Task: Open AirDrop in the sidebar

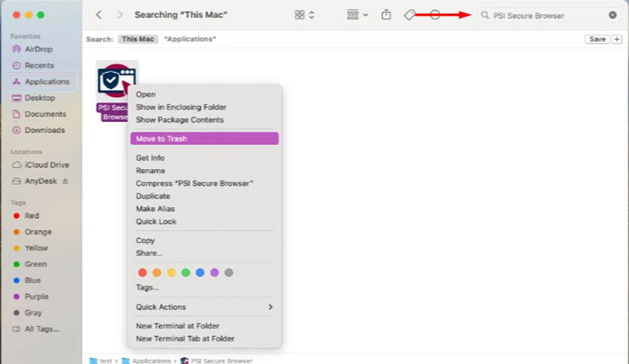Action: [38, 50]
